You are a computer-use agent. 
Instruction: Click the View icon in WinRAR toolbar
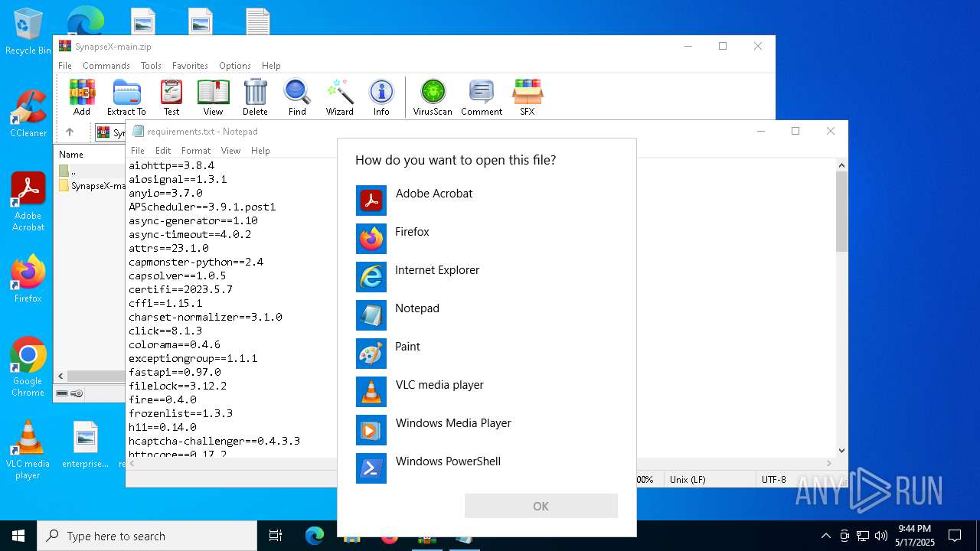coord(213,97)
